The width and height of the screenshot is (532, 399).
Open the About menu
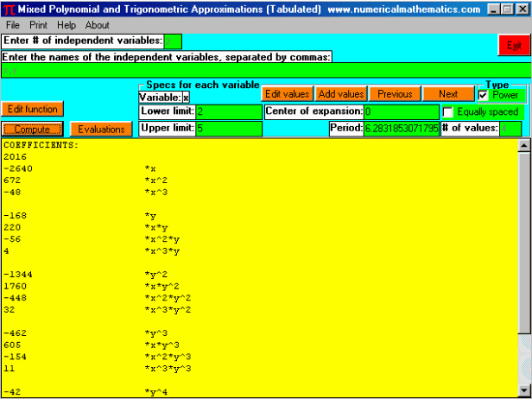pos(98,25)
